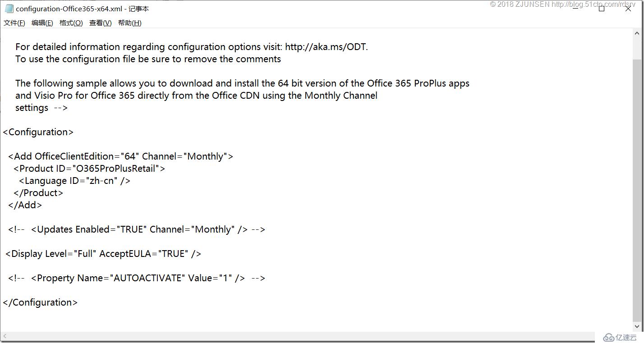Click the Product ID="O365ProPlusRetail" line
The image size is (644, 343).
coord(89,169)
